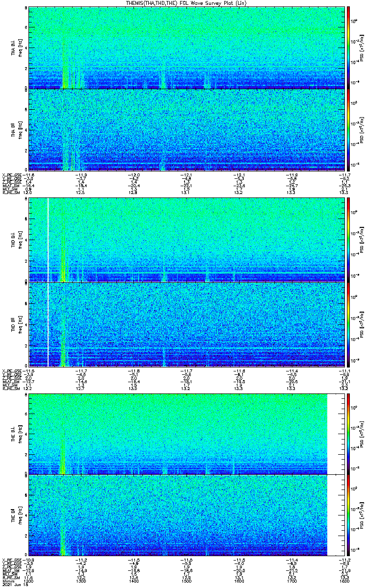Screen dimensions: 368x588
Task: Click the PSD color bar beside THE B|| panel
Action: point(348,515)
